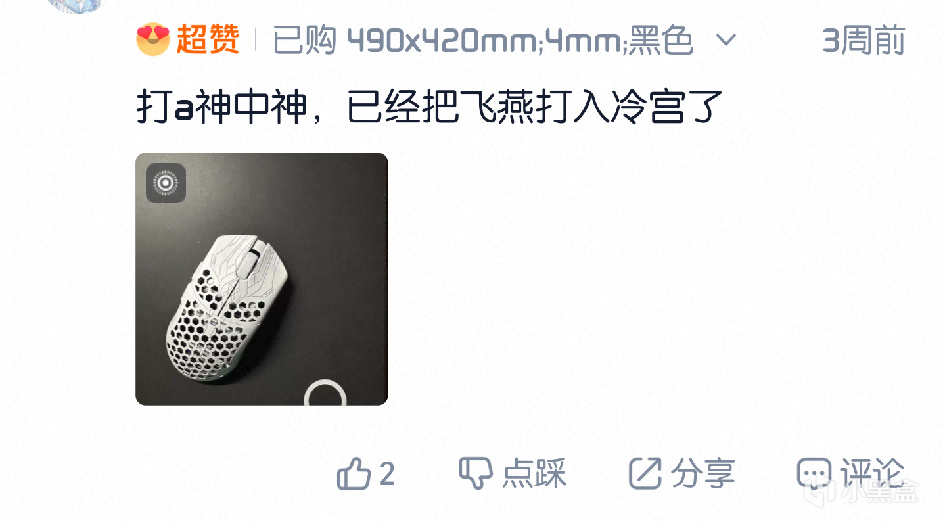The height and width of the screenshot is (522, 945).
Task: Click the 小黑盒 watermark logo
Action: 863,493
